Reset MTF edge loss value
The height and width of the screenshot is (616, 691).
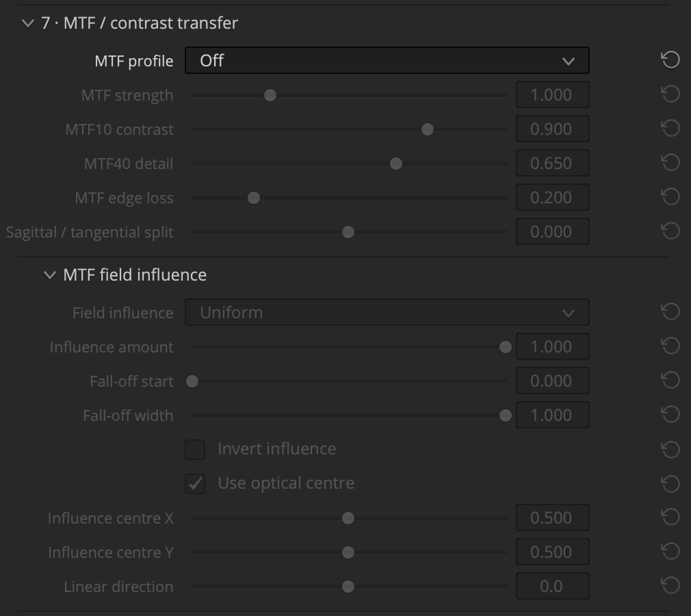(x=670, y=196)
